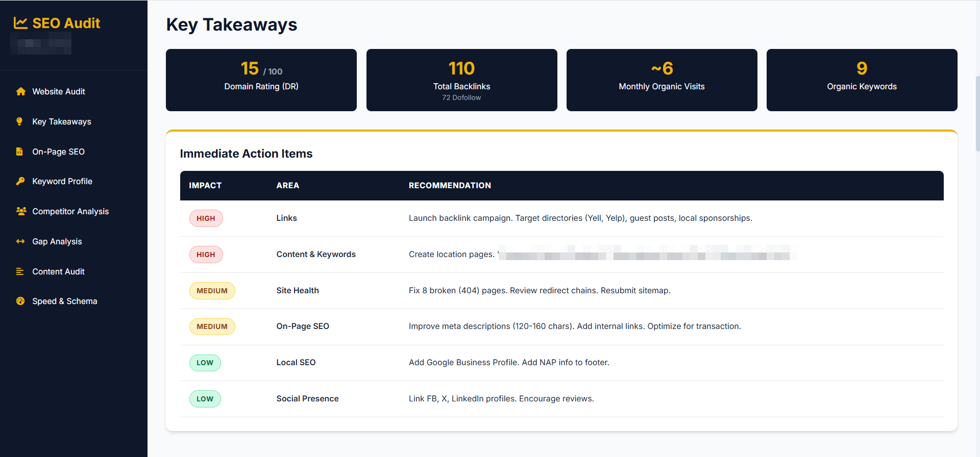Click the HIGH badge in Links row
This screenshot has width=980, height=457.
[206, 218]
